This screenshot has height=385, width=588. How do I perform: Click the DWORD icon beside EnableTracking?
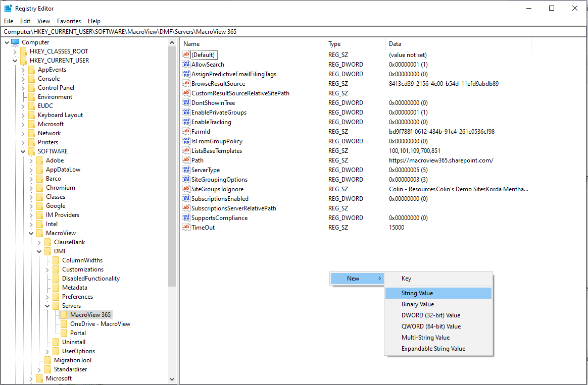point(186,122)
